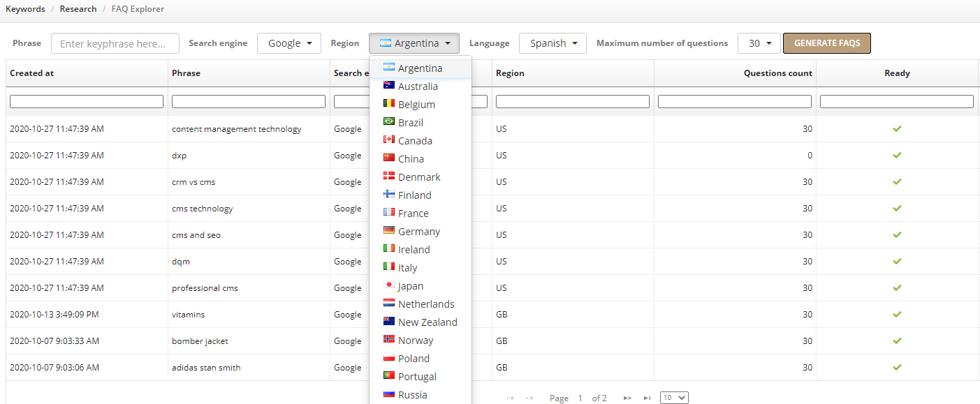Go to previous page icon
Image resolution: width=980 pixels, height=404 pixels.
(x=529, y=398)
